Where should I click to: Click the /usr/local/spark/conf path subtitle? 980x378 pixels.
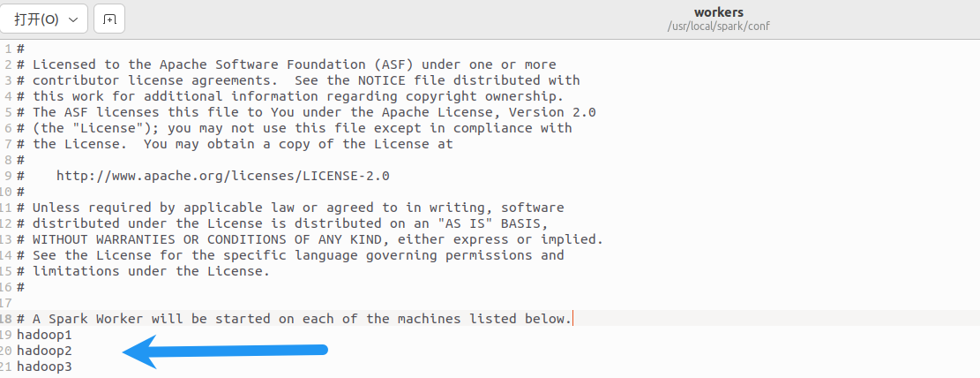tap(718, 26)
